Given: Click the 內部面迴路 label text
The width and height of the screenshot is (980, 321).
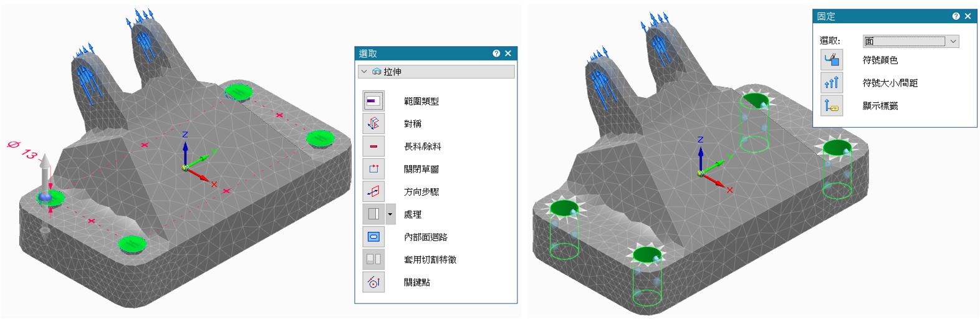Looking at the screenshot, I should 426,237.
